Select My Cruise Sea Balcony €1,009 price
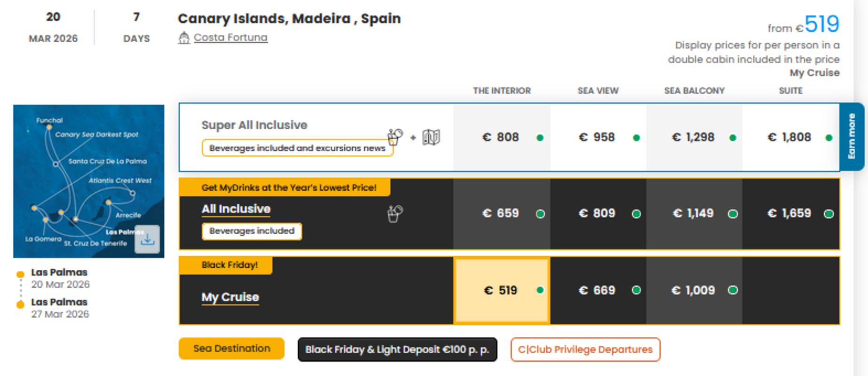The width and height of the screenshot is (868, 376). [x=694, y=290]
